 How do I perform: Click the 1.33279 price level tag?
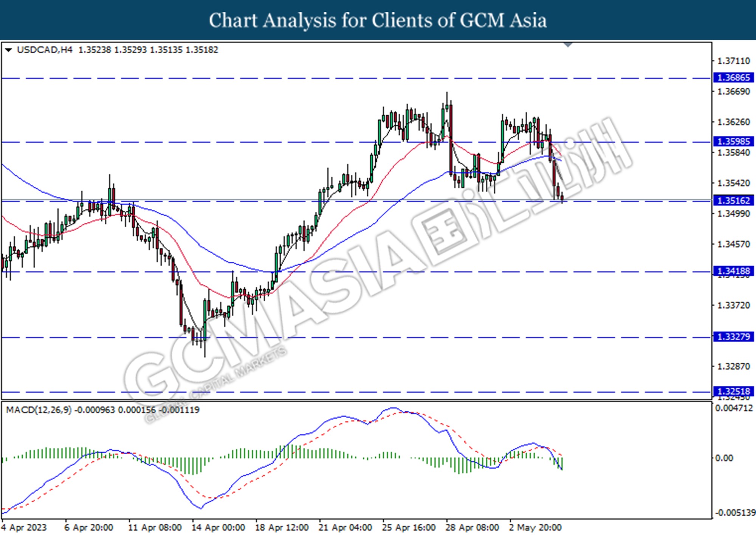(x=733, y=337)
